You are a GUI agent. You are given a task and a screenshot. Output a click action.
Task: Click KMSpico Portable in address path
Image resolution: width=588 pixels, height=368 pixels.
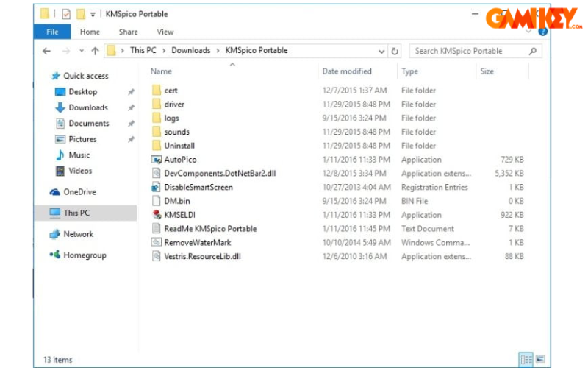(x=257, y=50)
